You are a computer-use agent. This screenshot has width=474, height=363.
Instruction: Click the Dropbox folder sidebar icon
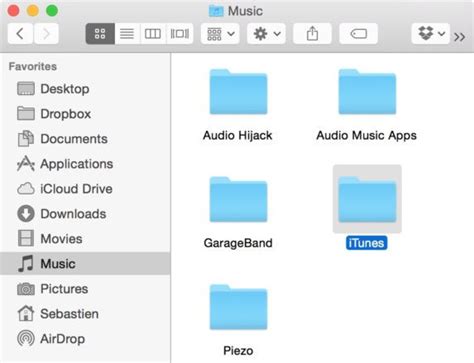coord(26,113)
